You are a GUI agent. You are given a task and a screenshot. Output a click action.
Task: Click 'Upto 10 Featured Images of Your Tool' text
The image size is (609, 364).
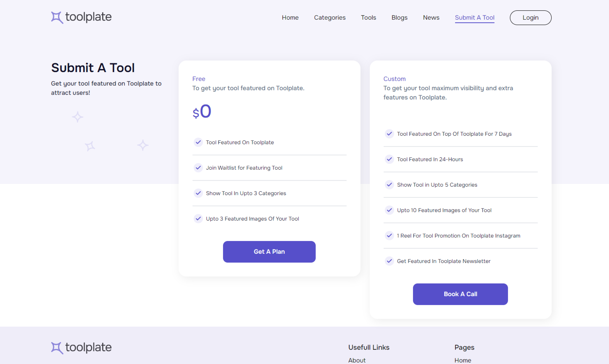(x=444, y=210)
